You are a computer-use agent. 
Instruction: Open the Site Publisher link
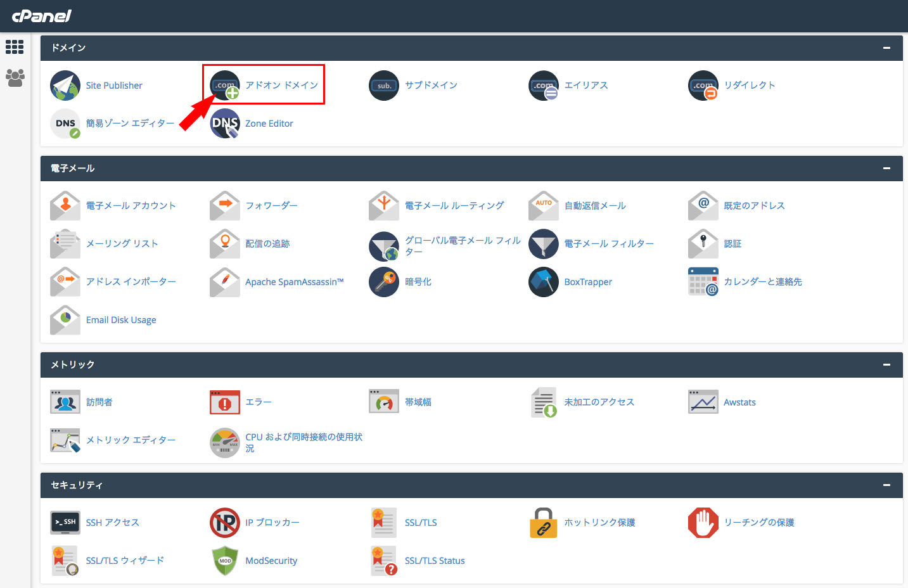click(x=114, y=86)
